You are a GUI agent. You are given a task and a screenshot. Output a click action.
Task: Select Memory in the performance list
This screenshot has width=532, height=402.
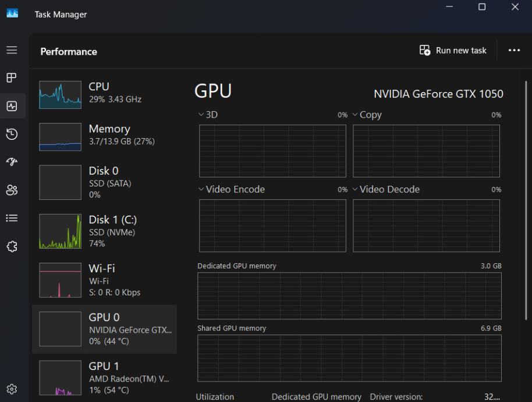[x=105, y=135]
